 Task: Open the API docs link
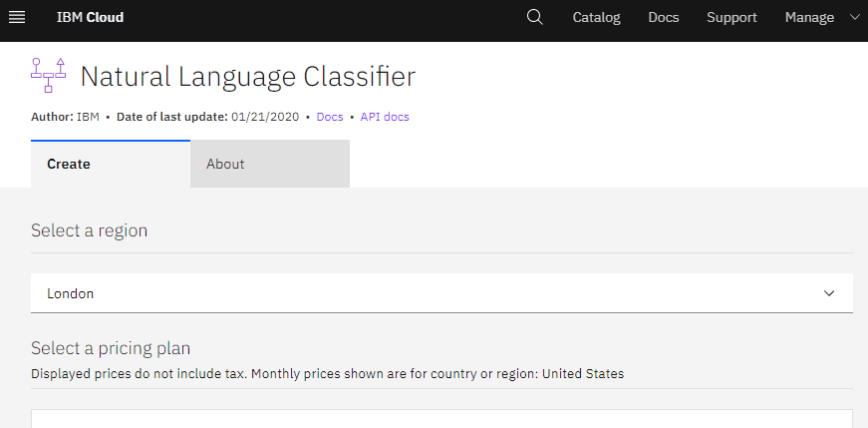click(x=385, y=117)
